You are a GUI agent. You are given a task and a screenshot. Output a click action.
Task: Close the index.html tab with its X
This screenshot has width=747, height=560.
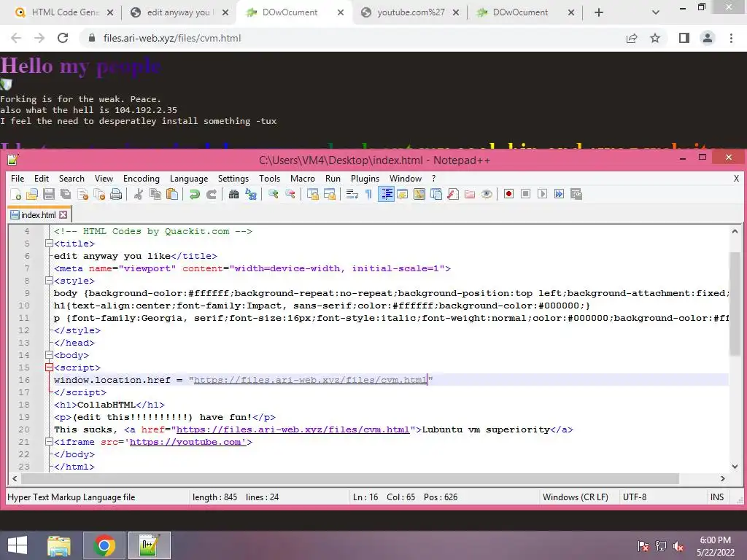point(63,215)
